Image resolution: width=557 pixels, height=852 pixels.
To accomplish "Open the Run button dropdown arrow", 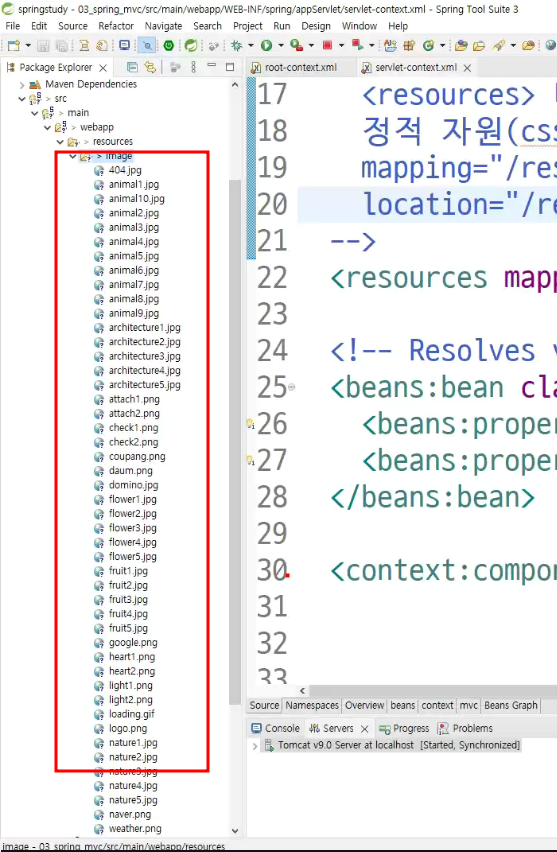I will 280,46.
